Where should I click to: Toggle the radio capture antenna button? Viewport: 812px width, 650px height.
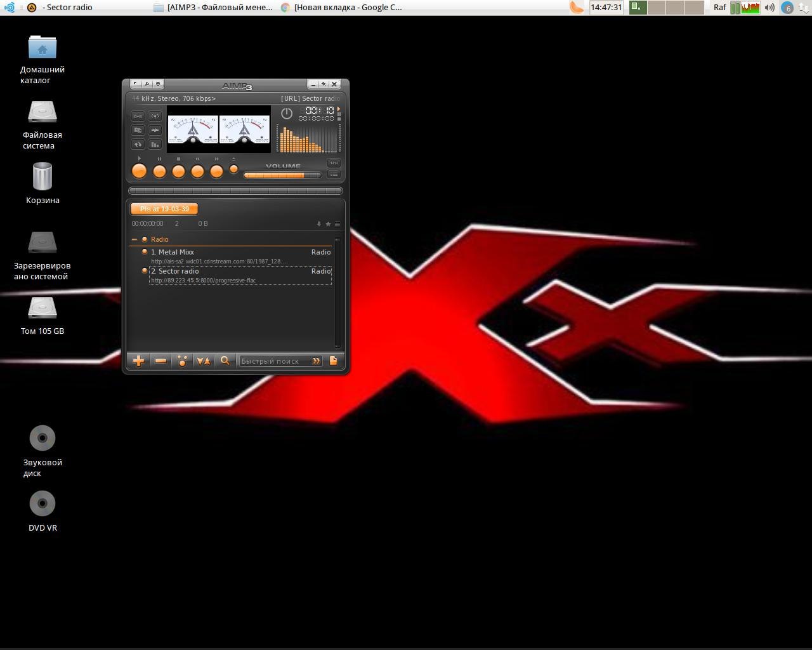155,116
